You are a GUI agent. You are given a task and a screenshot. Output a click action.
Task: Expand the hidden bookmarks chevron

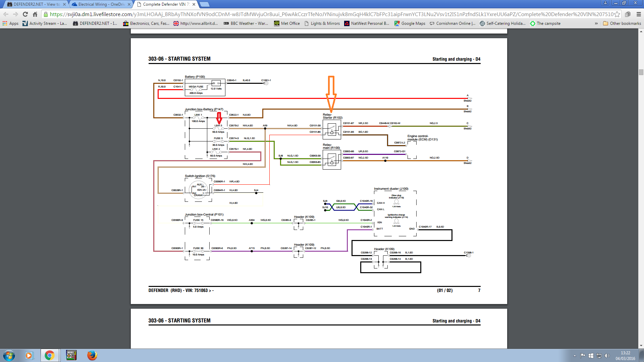(596, 23)
